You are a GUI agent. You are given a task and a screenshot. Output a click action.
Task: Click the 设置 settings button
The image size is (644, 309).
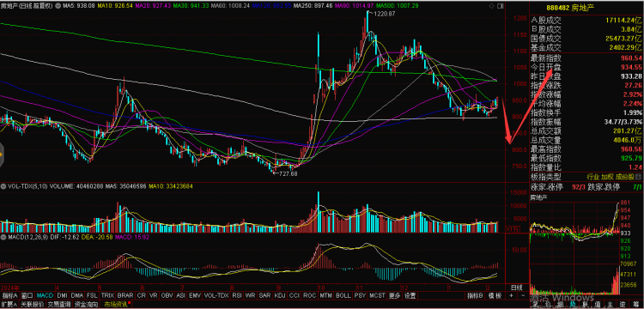pos(410,295)
